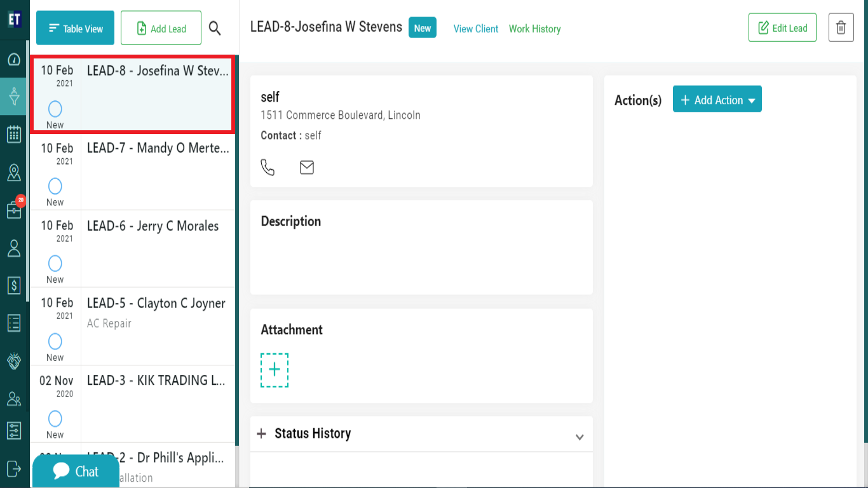This screenshot has height=488, width=868.
Task: Open the map location pin icon
Action: [x=14, y=172]
